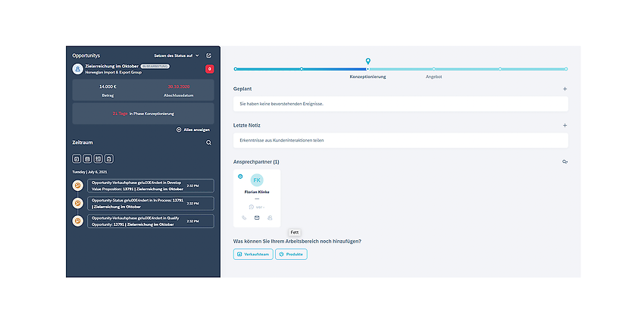The height and width of the screenshot is (322, 644).
Task: Click the email envelope icon on contact card
Action: pos(257,217)
